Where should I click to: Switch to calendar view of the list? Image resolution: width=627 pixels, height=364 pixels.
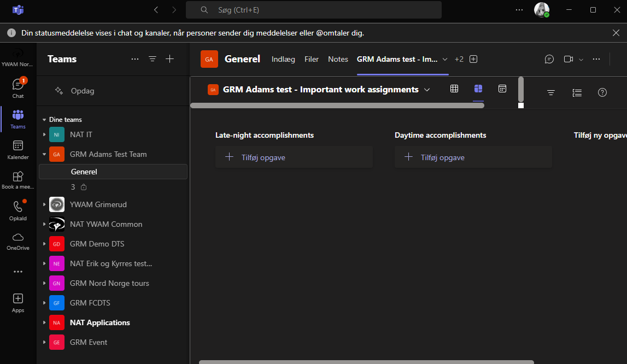click(x=502, y=89)
